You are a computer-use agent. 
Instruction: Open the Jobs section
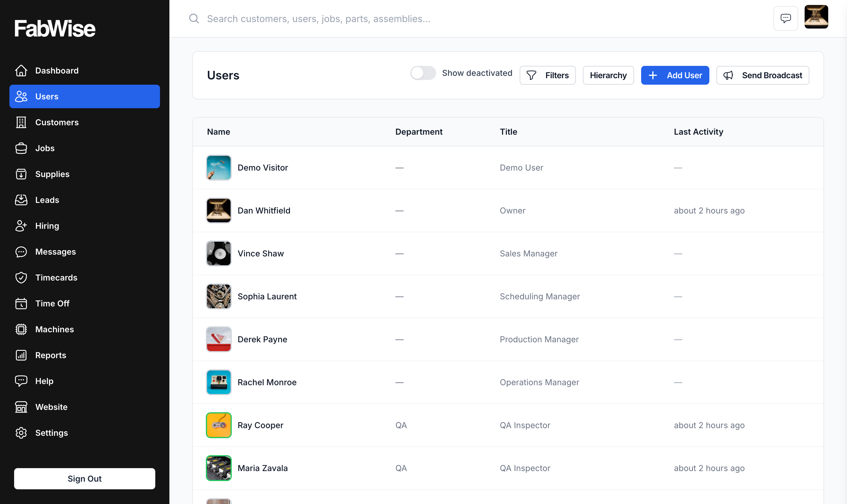point(85,148)
